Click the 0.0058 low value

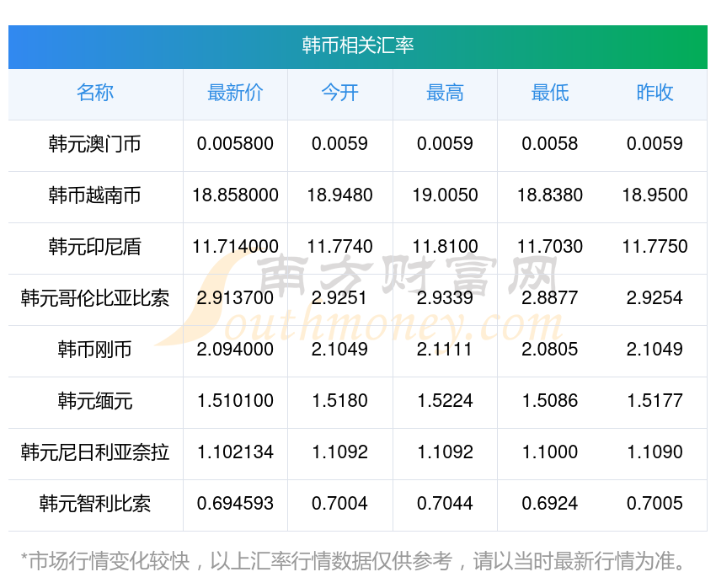click(550, 144)
